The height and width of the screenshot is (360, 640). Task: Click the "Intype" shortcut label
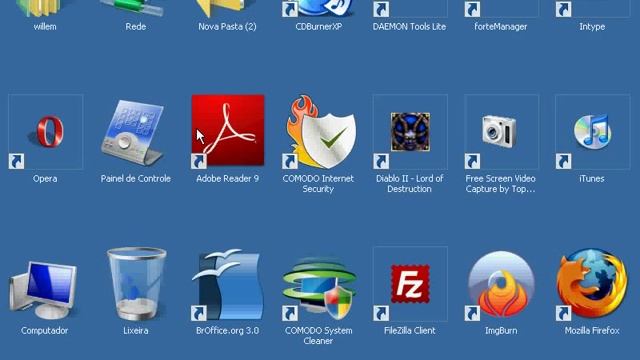point(592,27)
